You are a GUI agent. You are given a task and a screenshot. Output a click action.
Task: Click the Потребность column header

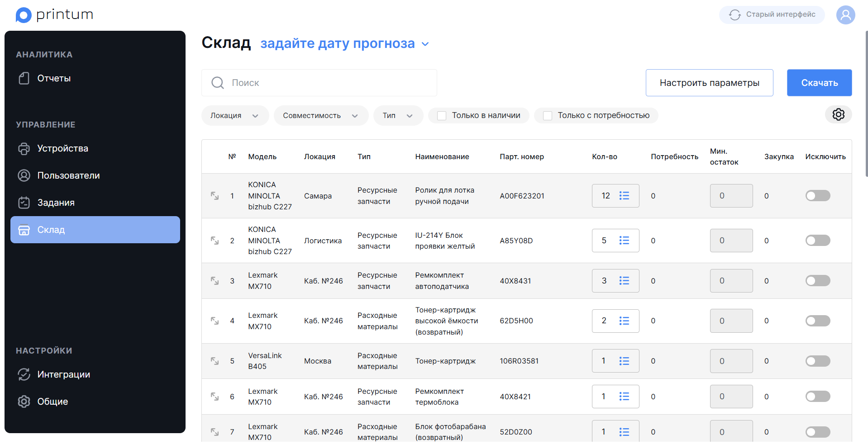click(674, 156)
